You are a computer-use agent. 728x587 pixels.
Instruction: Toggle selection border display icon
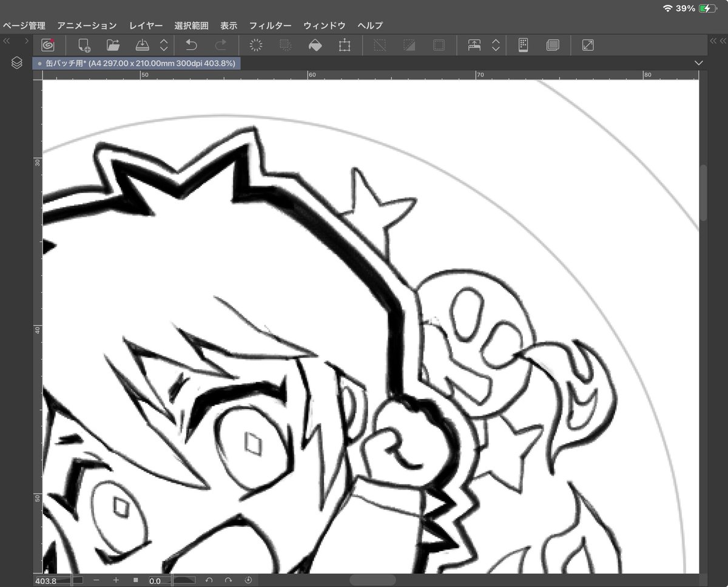pos(439,45)
